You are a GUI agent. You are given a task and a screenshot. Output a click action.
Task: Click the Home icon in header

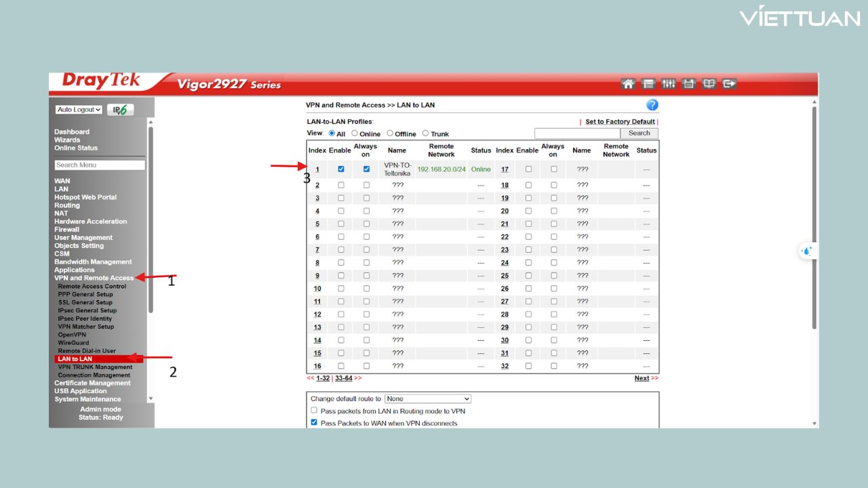(x=628, y=84)
